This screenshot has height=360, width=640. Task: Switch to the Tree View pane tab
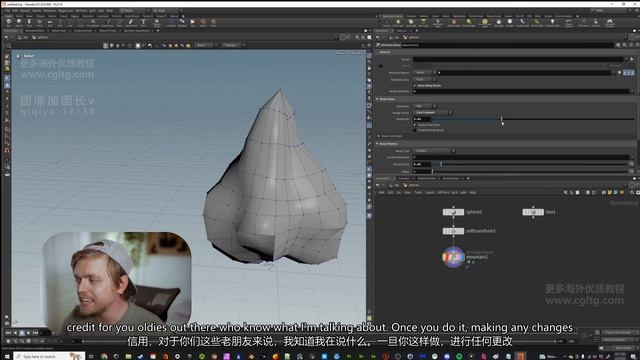[x=404, y=178]
